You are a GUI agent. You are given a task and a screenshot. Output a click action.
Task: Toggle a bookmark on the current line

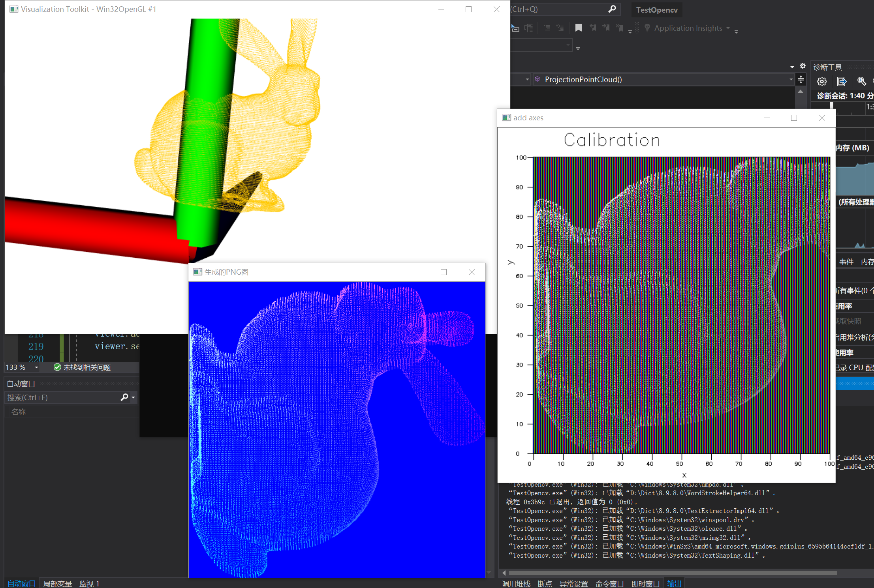tap(579, 28)
